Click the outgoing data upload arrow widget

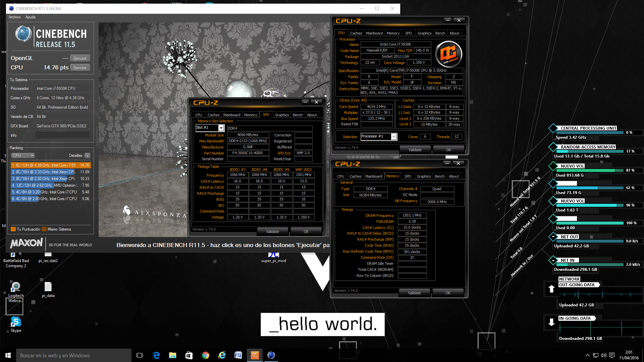[551, 289]
